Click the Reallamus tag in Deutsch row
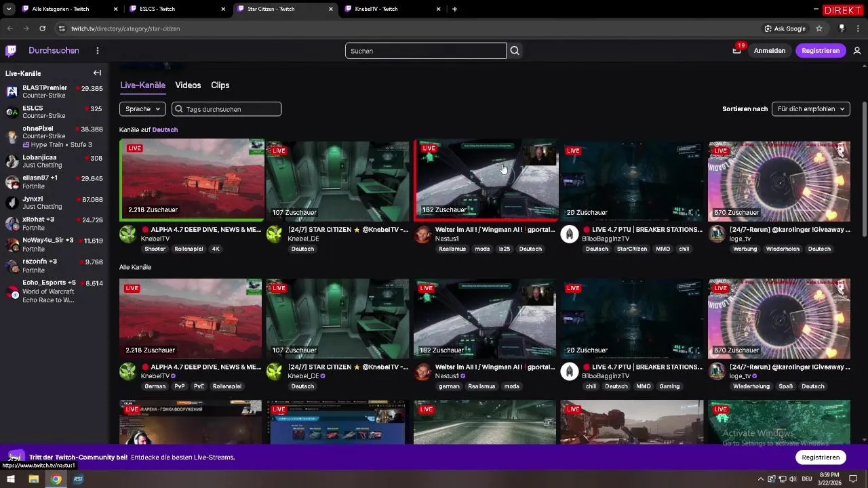 pyautogui.click(x=452, y=249)
